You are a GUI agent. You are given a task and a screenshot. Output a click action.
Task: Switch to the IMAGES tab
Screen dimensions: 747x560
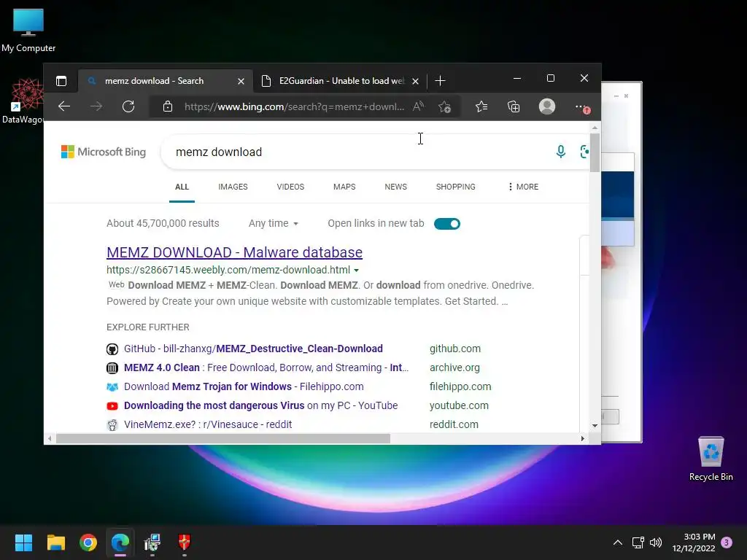[233, 187]
